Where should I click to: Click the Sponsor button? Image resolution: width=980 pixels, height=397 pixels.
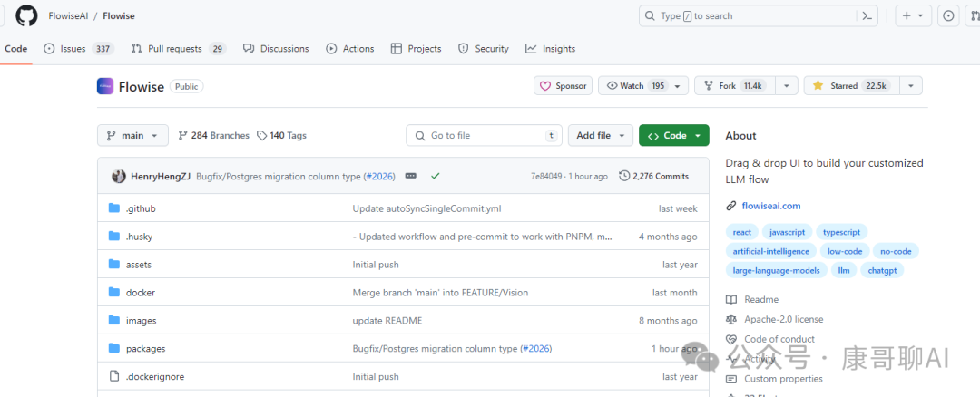563,86
